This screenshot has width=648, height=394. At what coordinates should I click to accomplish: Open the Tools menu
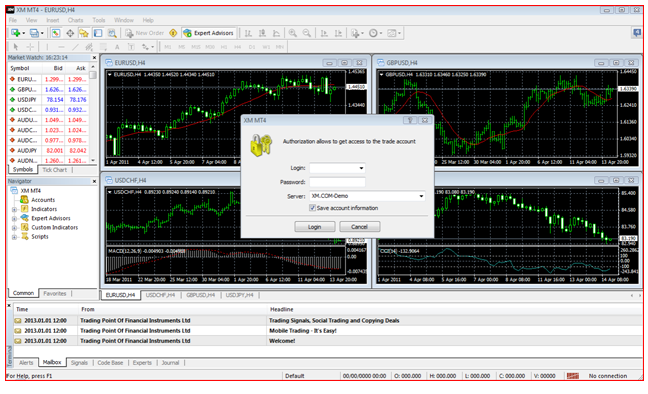click(x=99, y=20)
